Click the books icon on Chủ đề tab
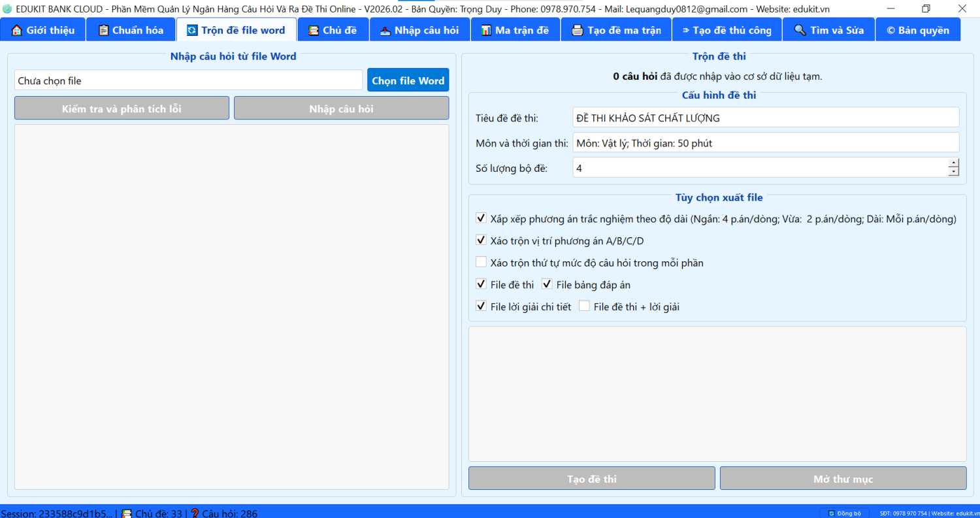The image size is (980, 518). 314,30
